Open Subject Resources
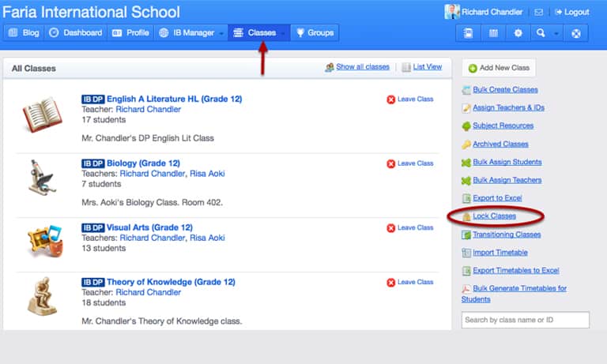 [503, 126]
